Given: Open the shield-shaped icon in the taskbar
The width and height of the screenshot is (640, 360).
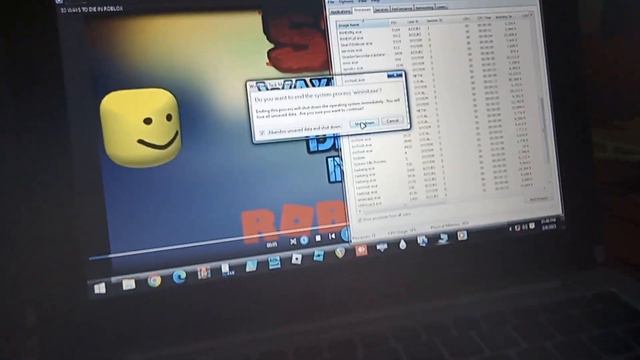Looking at the screenshot, I should point(340,253).
